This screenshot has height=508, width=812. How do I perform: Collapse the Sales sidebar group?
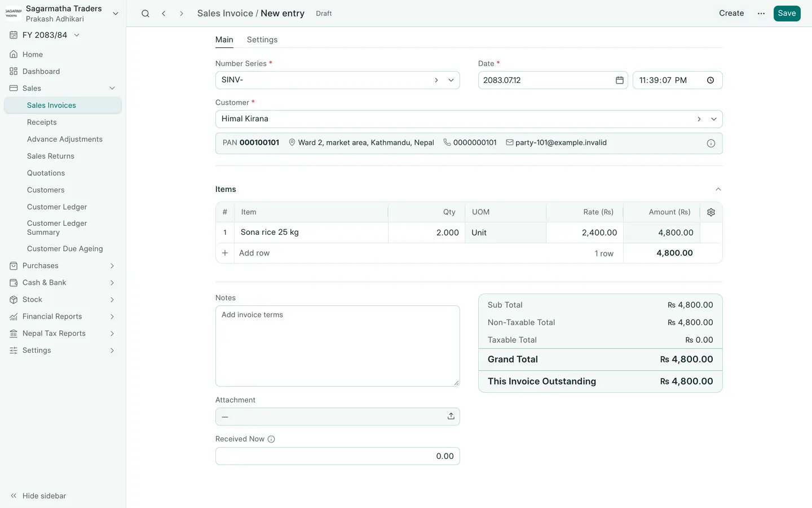[112, 88]
